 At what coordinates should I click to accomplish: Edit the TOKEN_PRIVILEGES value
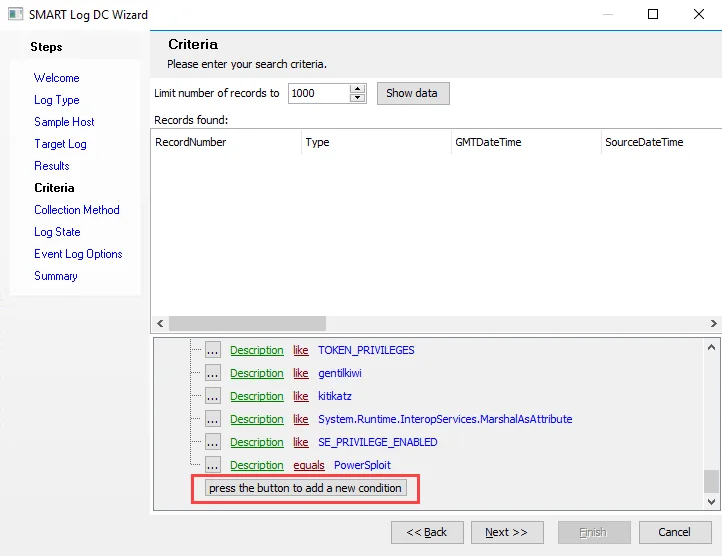point(366,350)
